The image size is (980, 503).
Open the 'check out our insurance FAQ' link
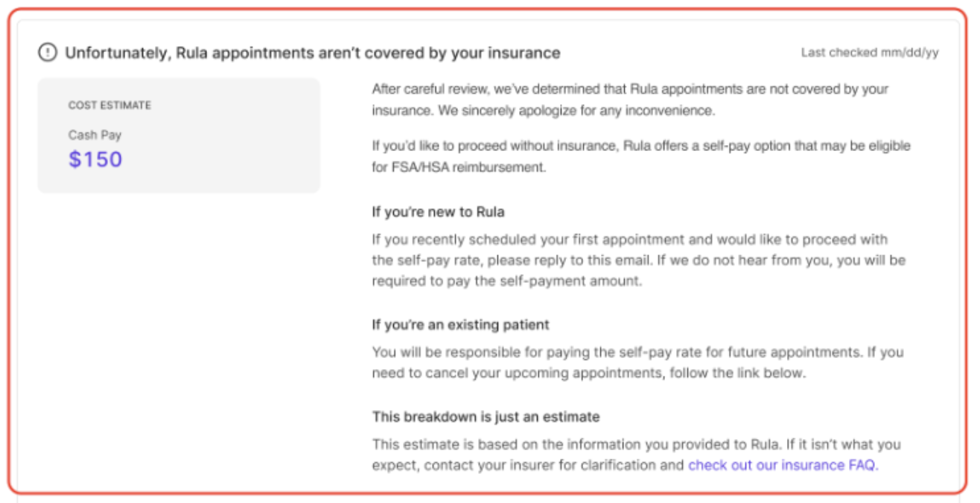(782, 466)
